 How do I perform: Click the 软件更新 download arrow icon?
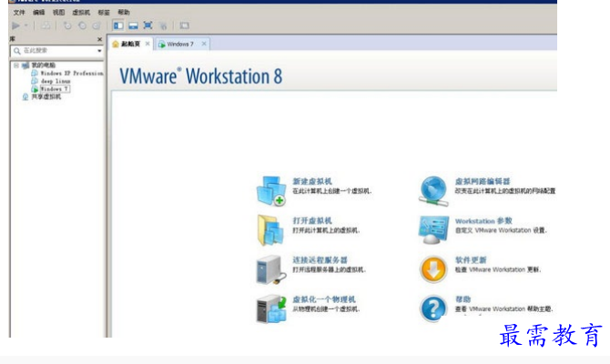click(x=433, y=269)
